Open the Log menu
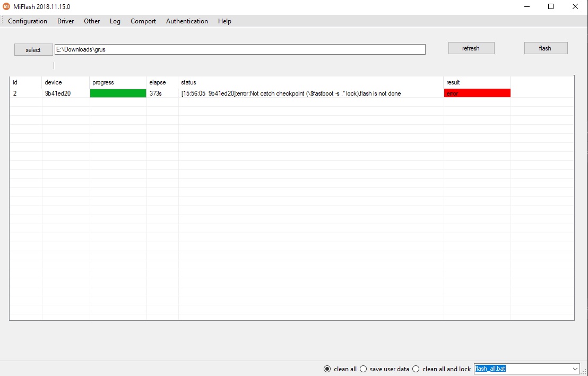This screenshot has height=376, width=588. pyautogui.click(x=115, y=21)
